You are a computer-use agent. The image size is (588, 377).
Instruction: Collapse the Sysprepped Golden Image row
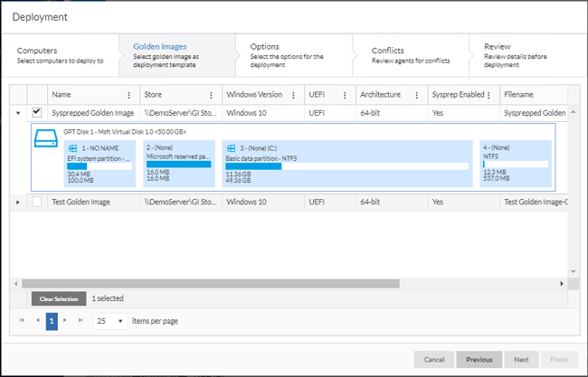click(x=18, y=113)
